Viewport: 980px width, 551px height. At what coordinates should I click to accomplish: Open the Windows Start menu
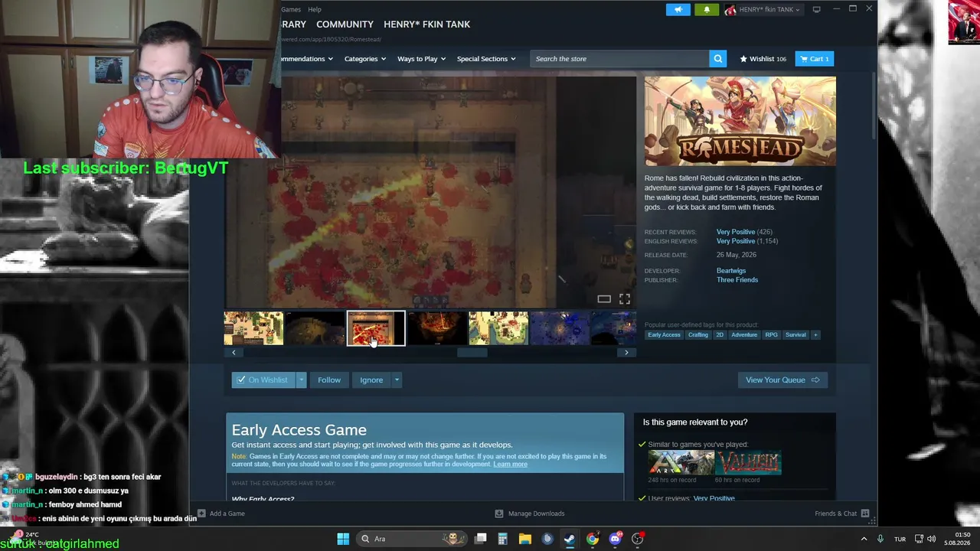point(343,539)
